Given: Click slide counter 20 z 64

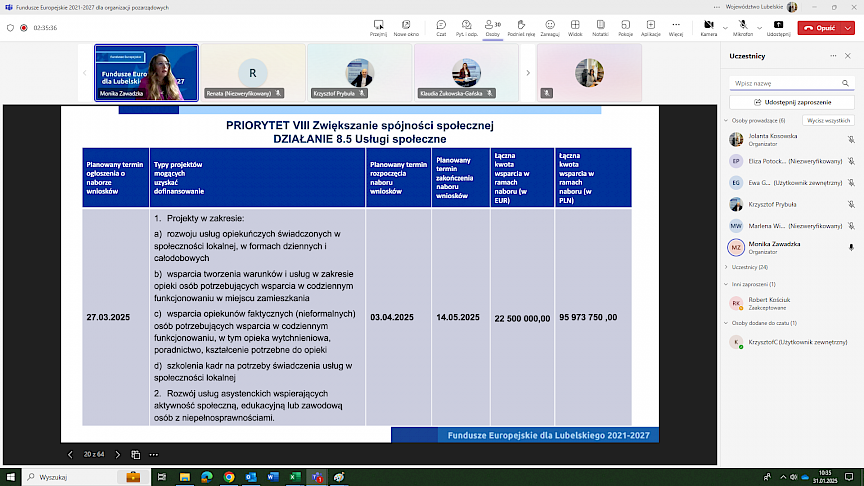Looking at the screenshot, I should 94,455.
